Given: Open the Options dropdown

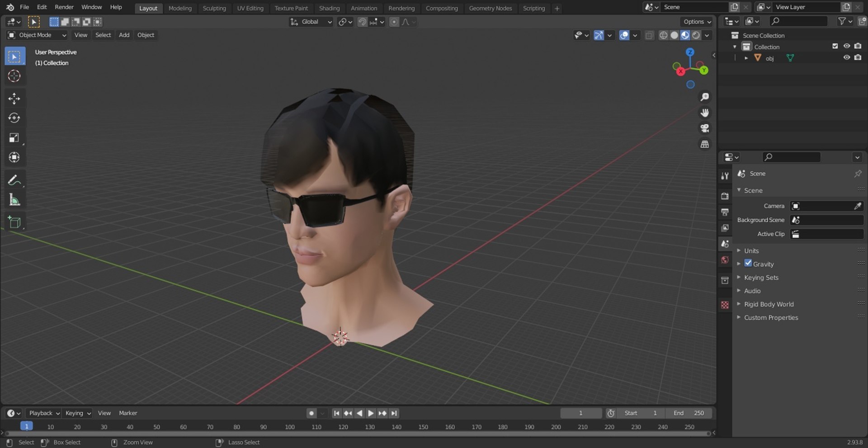Looking at the screenshot, I should click(697, 22).
